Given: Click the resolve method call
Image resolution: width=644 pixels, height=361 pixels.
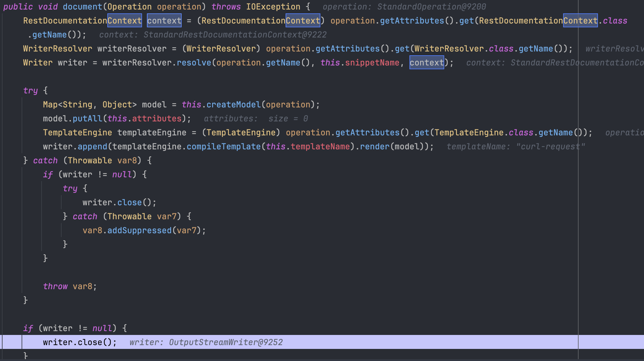Looking at the screenshot, I should coord(194,63).
